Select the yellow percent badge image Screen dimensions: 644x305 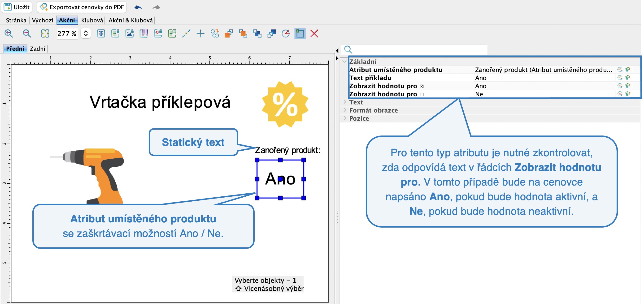[285, 104]
